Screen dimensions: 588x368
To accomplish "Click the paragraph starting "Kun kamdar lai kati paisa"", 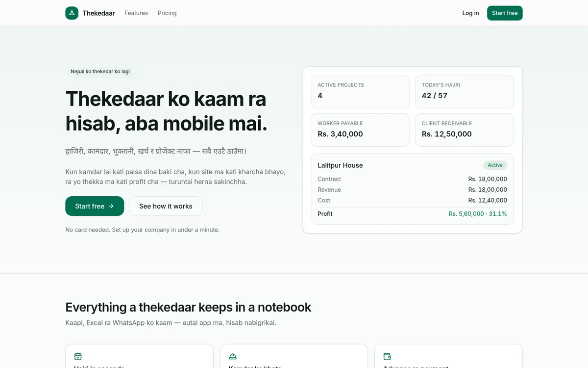I will pyautogui.click(x=175, y=177).
